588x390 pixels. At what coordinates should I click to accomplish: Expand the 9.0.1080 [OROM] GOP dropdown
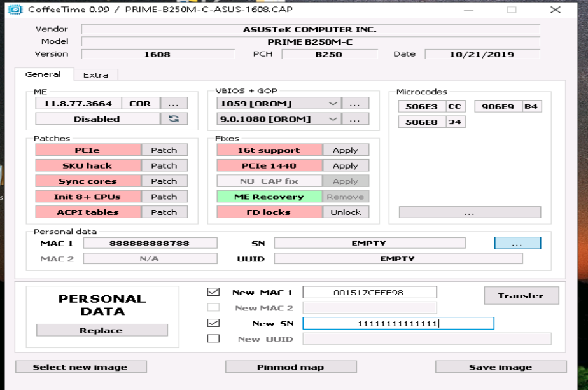pyautogui.click(x=333, y=118)
